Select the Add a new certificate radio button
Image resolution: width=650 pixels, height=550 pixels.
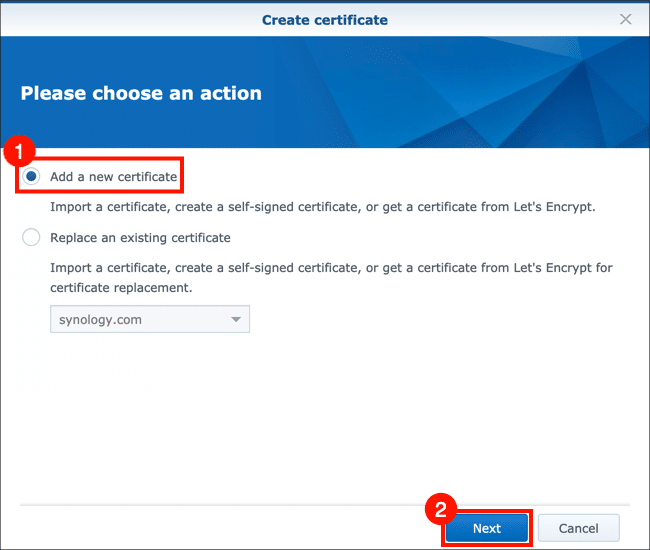32,177
